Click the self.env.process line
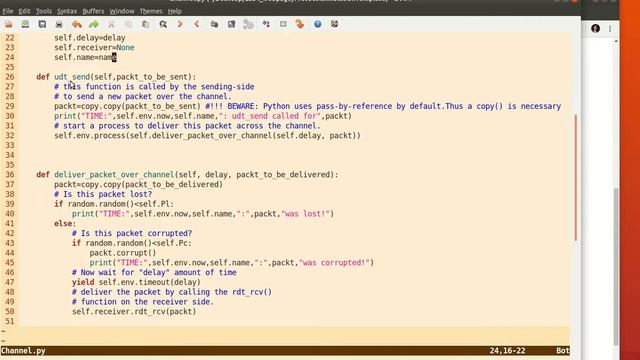 pos(207,136)
